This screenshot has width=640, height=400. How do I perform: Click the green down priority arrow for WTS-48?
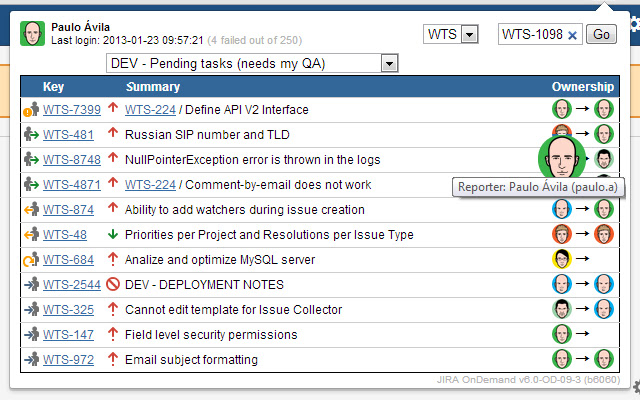(x=113, y=234)
